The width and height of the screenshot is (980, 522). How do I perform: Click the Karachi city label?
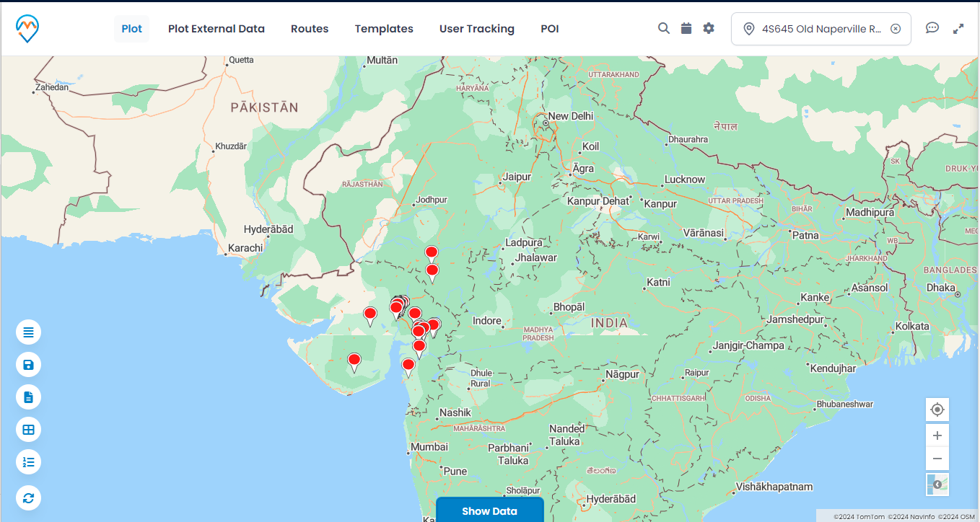[x=245, y=248]
